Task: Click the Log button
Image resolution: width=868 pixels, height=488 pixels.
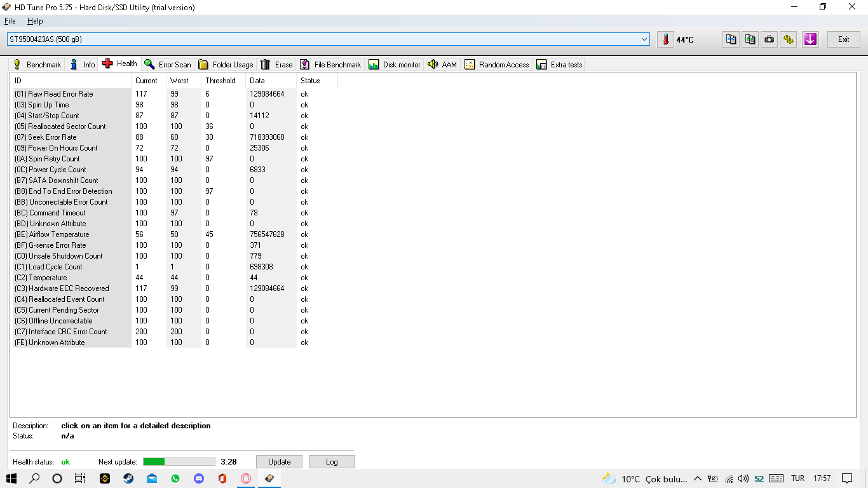Action: coord(332,462)
